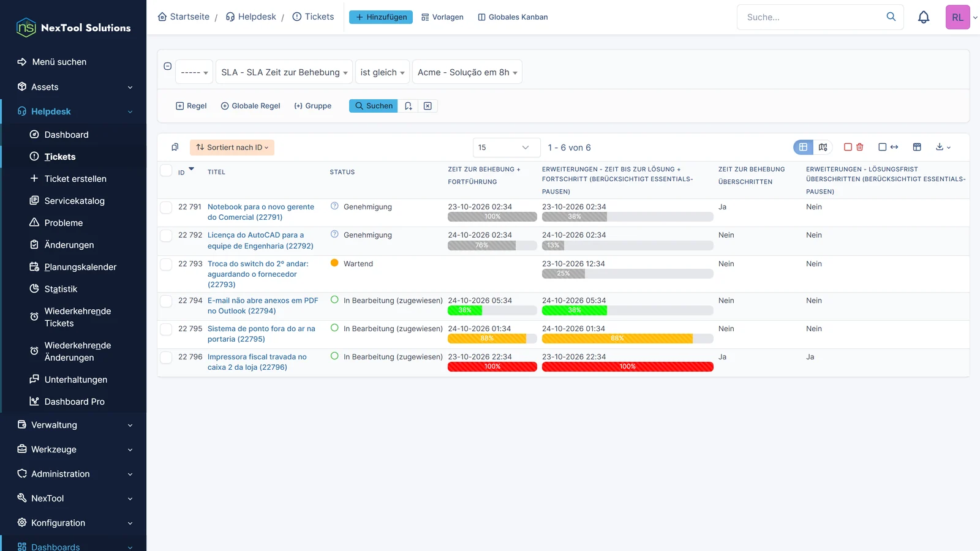Click the Suchen search button
The width and height of the screenshot is (980, 551).
pos(374,106)
